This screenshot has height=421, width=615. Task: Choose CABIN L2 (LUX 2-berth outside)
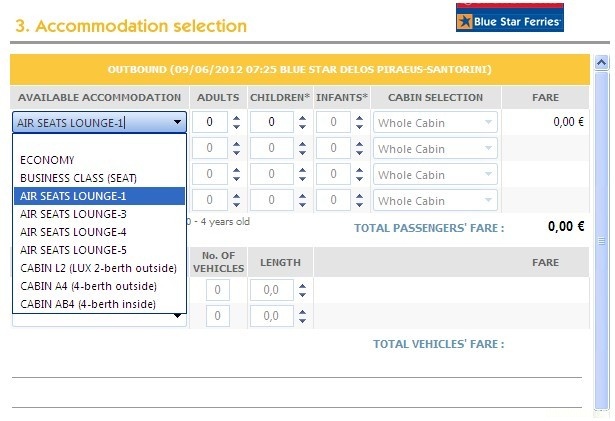coord(98,268)
